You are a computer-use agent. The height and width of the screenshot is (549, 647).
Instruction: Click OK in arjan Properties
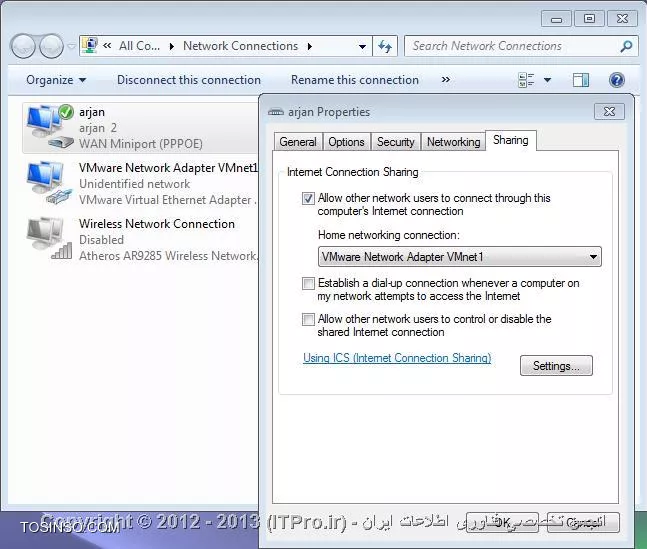click(502, 522)
